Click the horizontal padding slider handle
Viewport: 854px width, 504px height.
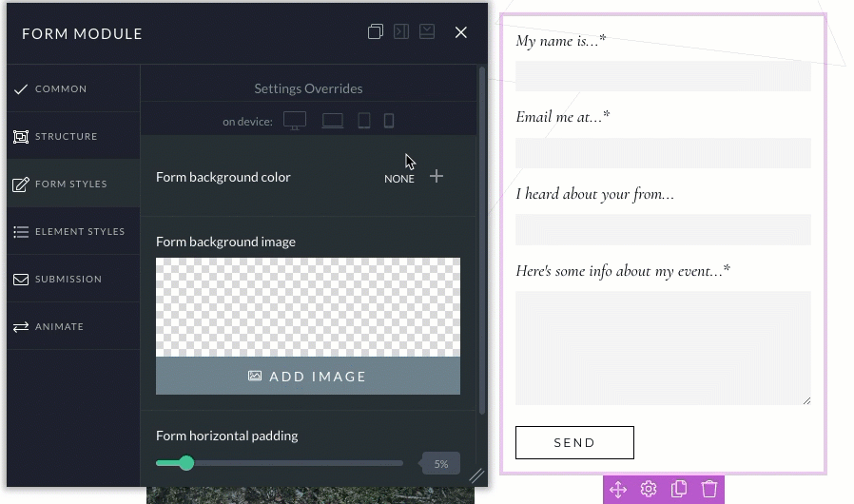[x=186, y=463]
